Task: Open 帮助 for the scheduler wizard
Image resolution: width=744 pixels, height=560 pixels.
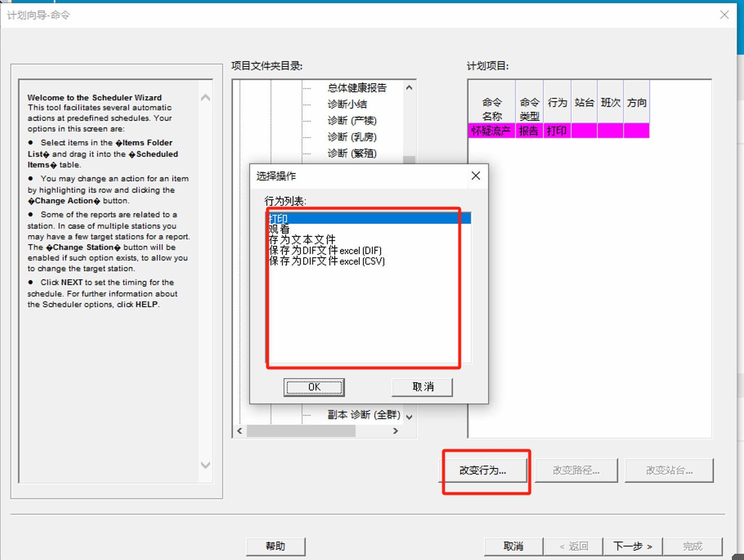Action: click(275, 546)
